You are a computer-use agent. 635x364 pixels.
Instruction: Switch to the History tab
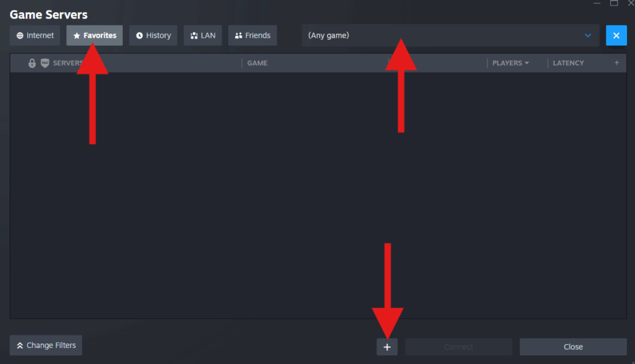[153, 35]
